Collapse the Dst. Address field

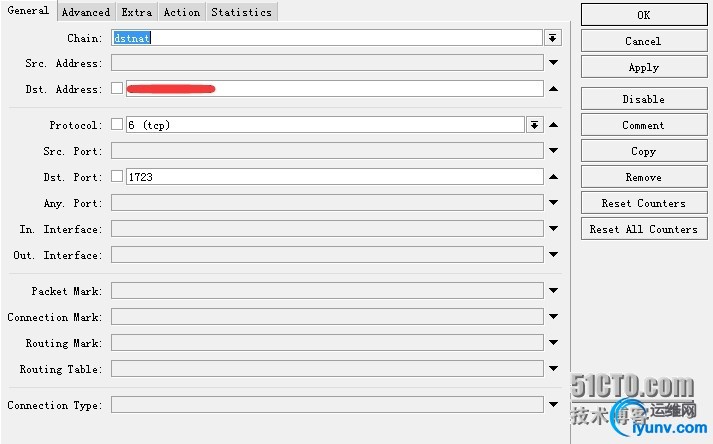coord(553,89)
